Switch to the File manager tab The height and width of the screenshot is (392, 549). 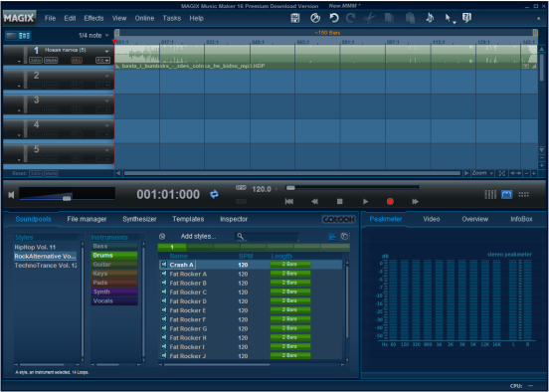click(x=87, y=219)
